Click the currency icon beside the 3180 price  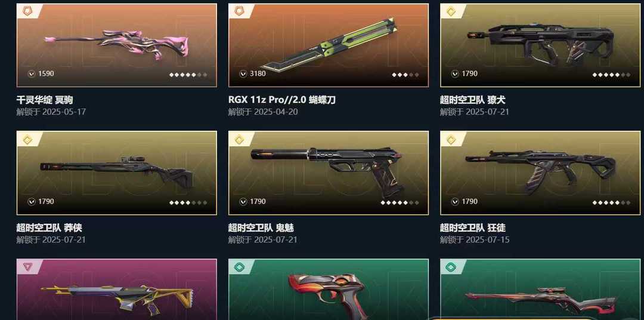coord(243,74)
